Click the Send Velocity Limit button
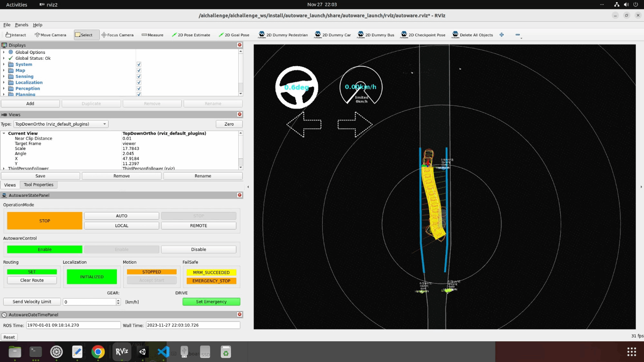644x362 pixels. coord(32,302)
